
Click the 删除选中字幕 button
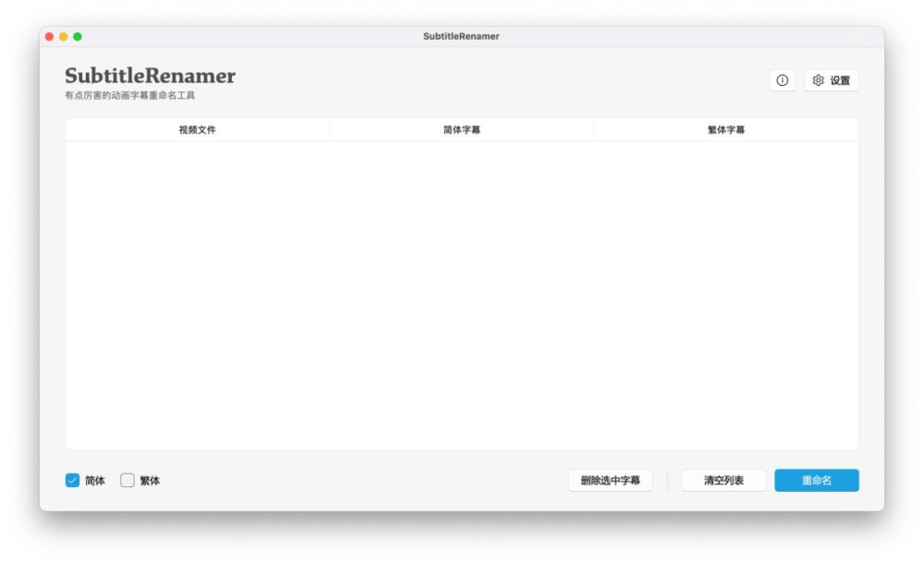tap(610, 481)
